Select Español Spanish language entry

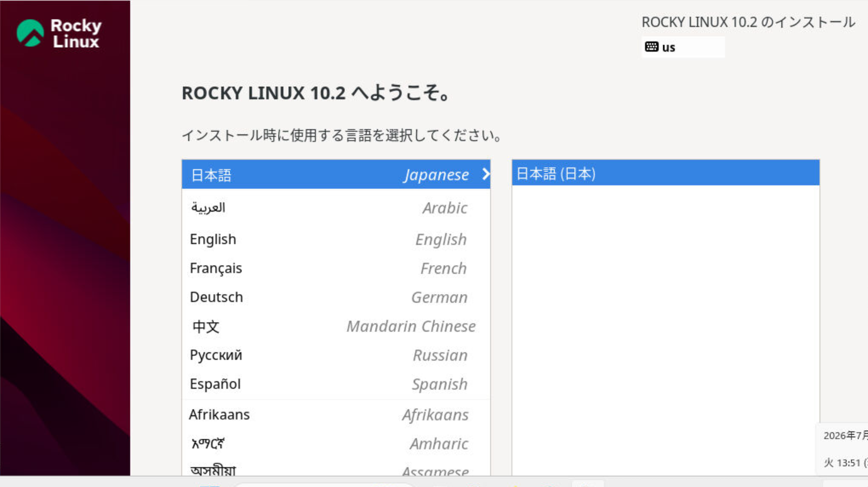pos(336,384)
